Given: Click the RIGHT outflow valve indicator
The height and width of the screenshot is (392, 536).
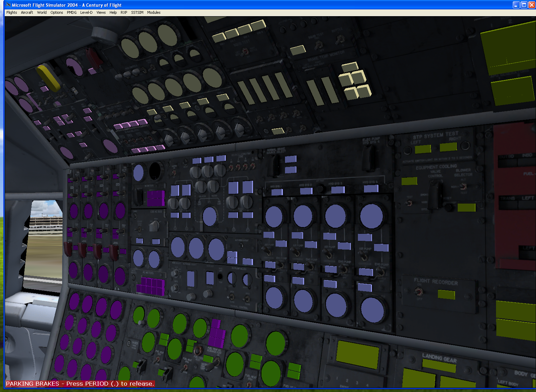Looking at the screenshot, I should click(x=247, y=280).
